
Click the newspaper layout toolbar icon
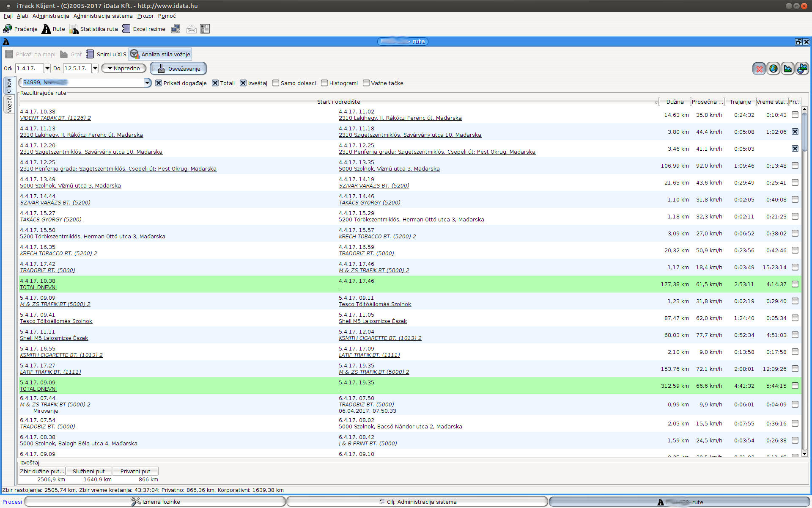pyautogui.click(x=205, y=29)
